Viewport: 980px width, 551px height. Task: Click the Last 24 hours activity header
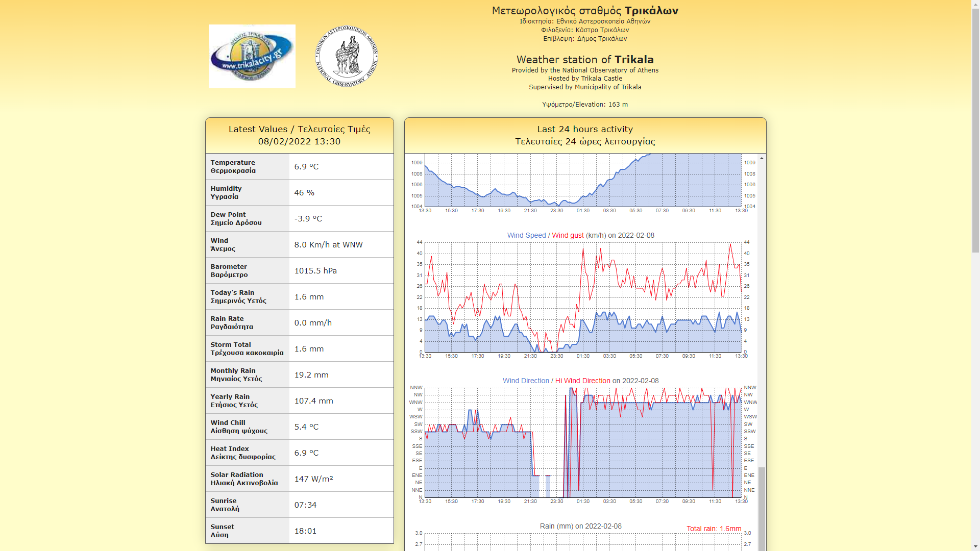[585, 135]
